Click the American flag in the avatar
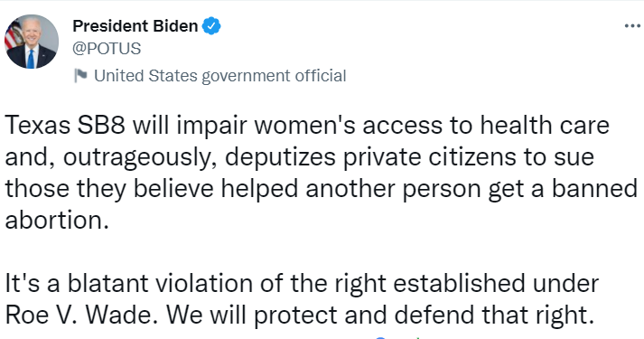Image resolution: width=644 pixels, height=339 pixels. (x=13, y=36)
